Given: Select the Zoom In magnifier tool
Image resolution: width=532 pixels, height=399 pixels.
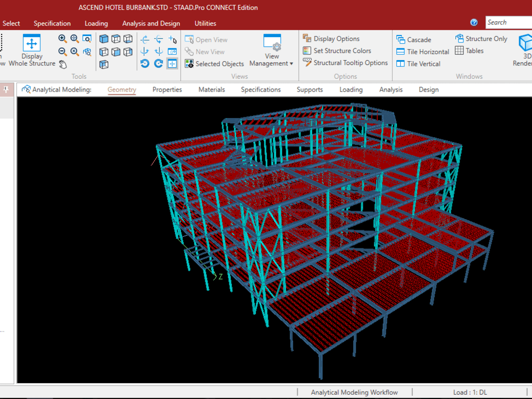Looking at the screenshot, I should pyautogui.click(x=62, y=39).
